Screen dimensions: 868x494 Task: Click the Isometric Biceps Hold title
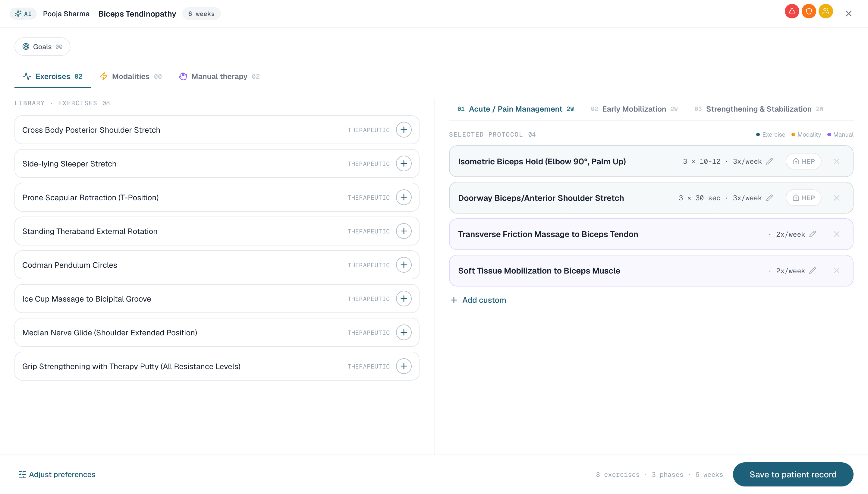542,162
